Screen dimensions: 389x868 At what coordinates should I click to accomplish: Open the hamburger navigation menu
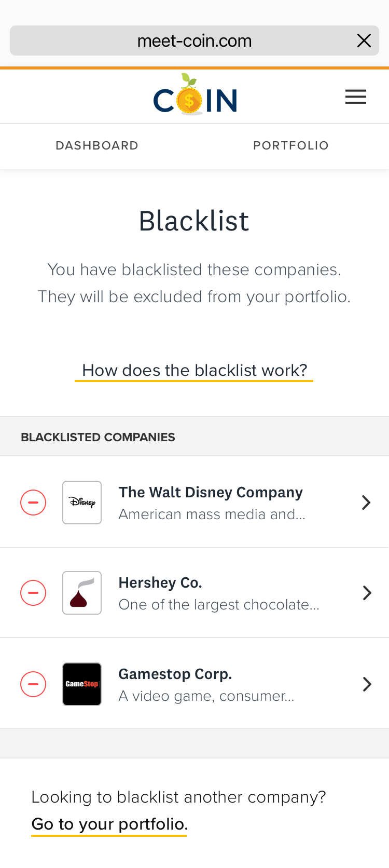coord(355,96)
